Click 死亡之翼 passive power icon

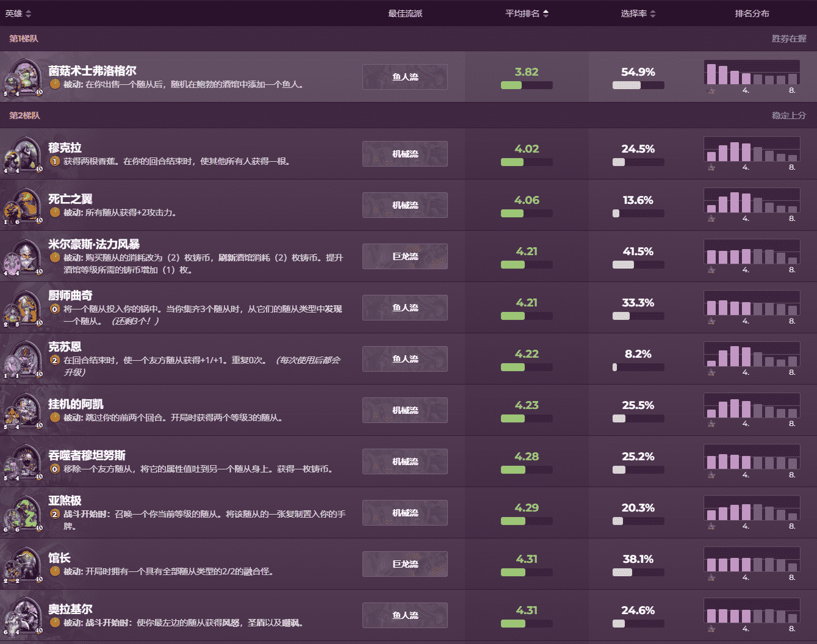point(55,212)
